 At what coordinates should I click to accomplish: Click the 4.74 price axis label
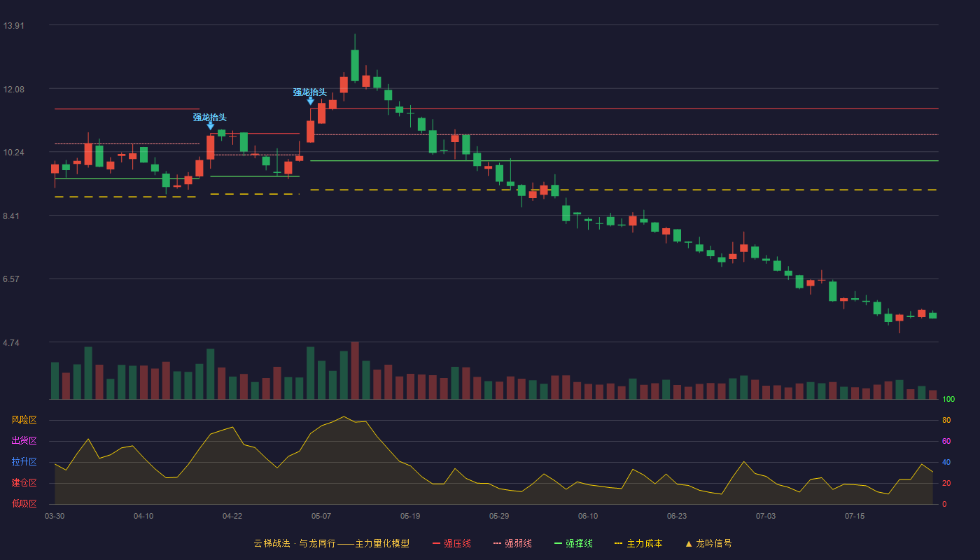(x=12, y=343)
